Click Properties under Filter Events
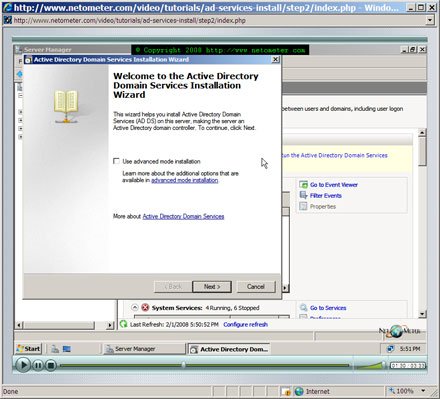 tap(323, 207)
